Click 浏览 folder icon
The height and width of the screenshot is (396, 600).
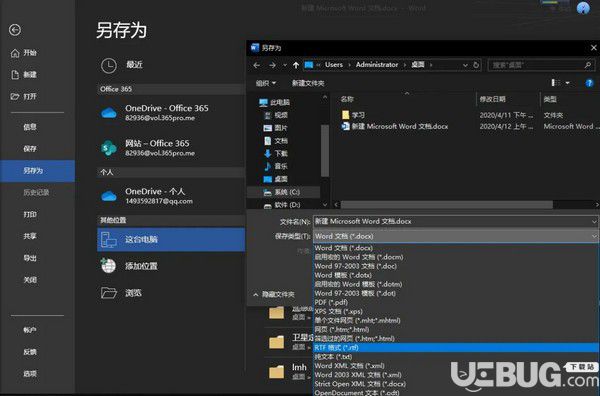pos(109,293)
